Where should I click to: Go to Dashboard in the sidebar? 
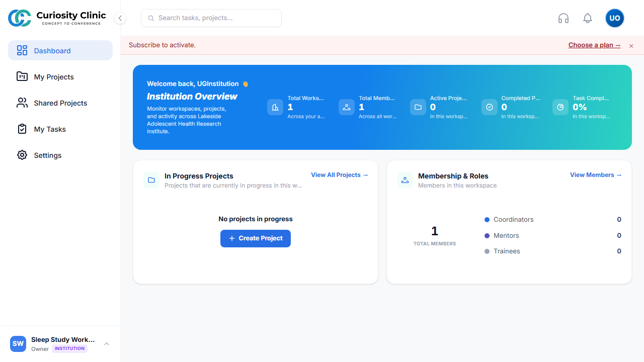point(60,50)
